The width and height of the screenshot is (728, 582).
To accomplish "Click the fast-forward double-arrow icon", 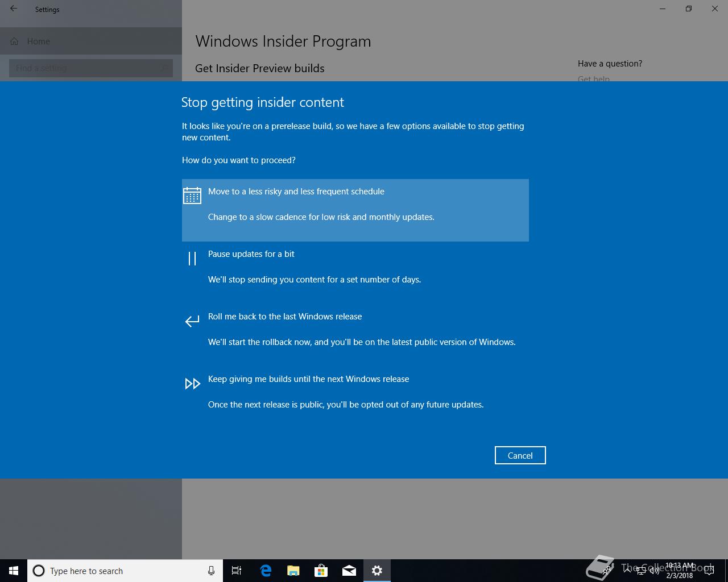I will pos(192,384).
